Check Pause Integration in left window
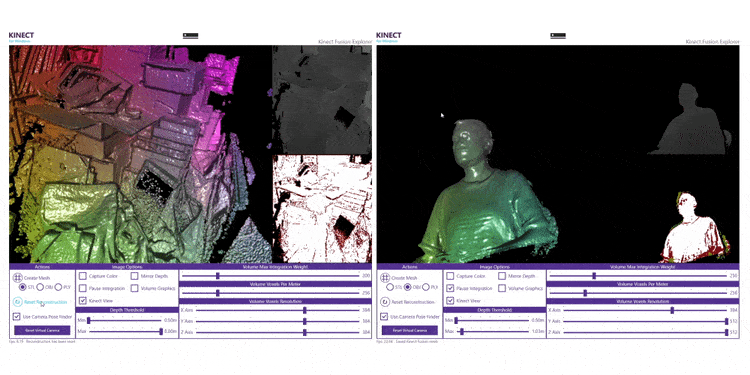The width and height of the screenshot is (750, 375). (83, 288)
